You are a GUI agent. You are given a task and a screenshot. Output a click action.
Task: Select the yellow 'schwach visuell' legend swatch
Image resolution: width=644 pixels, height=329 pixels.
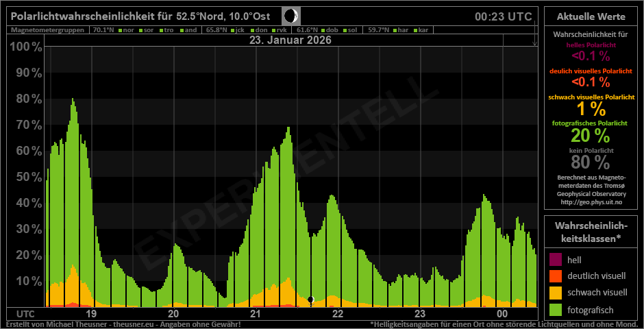(x=556, y=293)
